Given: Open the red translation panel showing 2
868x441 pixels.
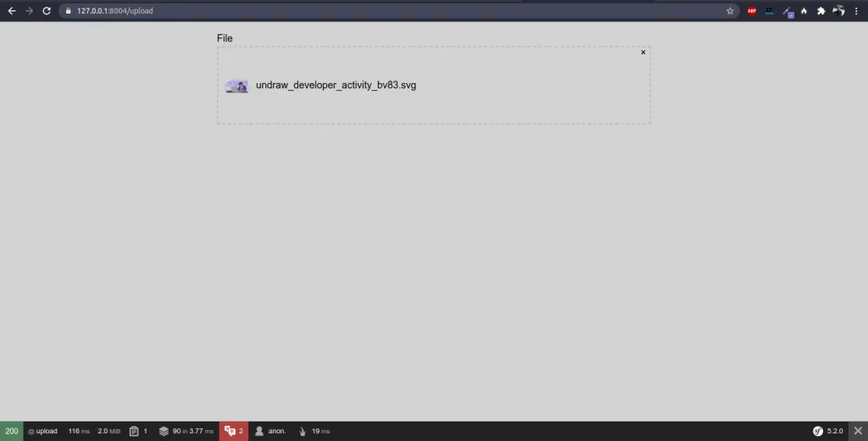Looking at the screenshot, I should (x=233, y=431).
